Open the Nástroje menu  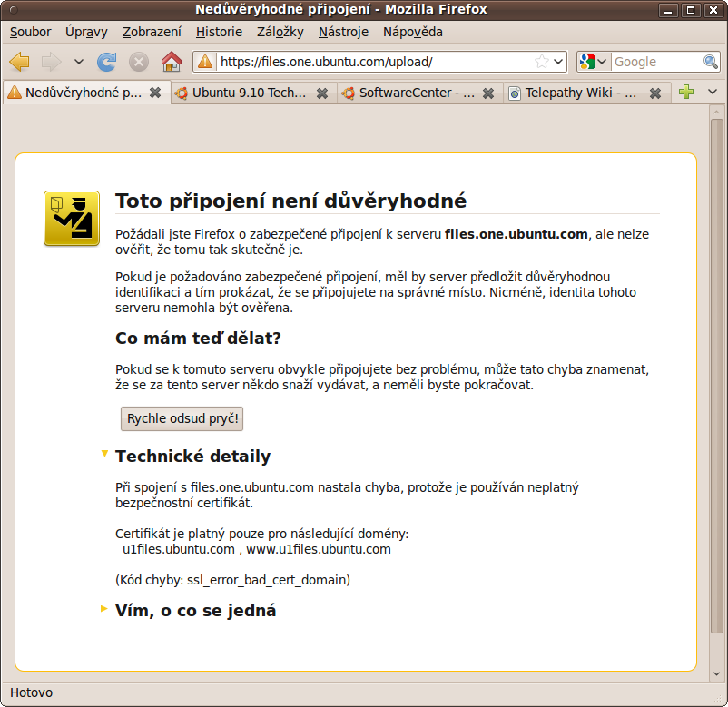343,32
